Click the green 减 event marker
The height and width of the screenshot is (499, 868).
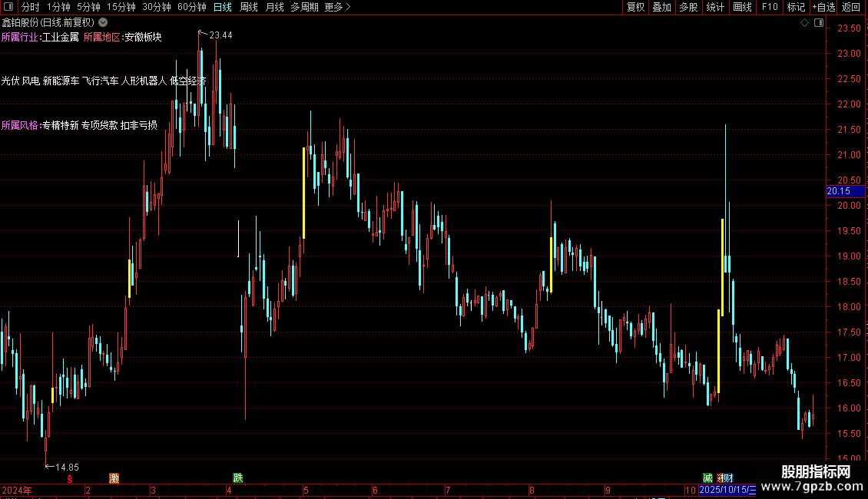coord(707,478)
